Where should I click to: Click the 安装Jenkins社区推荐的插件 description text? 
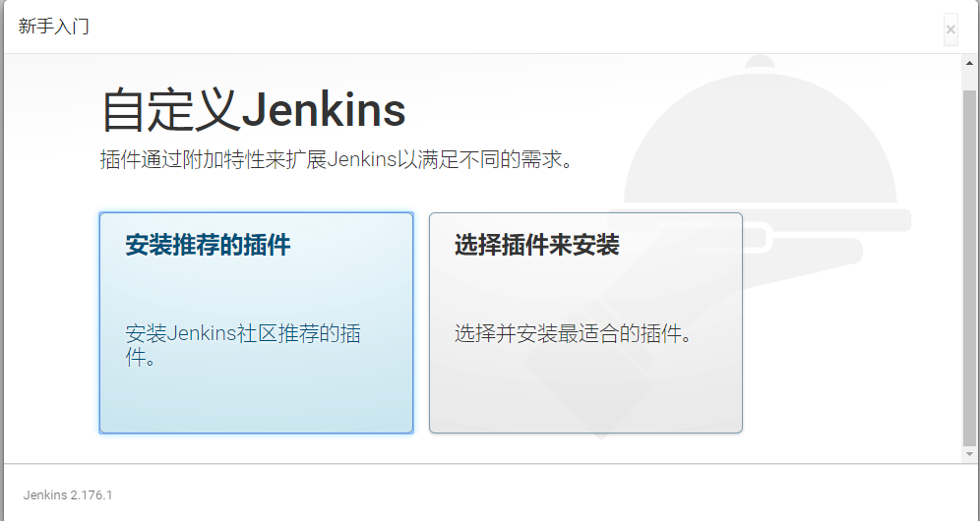tap(243, 345)
